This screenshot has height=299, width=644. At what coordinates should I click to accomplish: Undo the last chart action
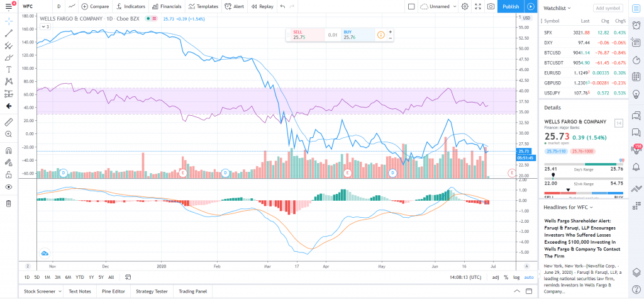tap(282, 6)
